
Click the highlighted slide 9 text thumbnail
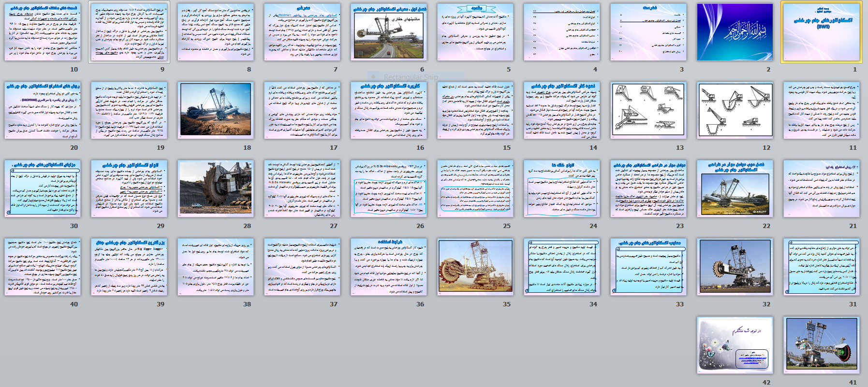pyautogui.click(x=129, y=32)
